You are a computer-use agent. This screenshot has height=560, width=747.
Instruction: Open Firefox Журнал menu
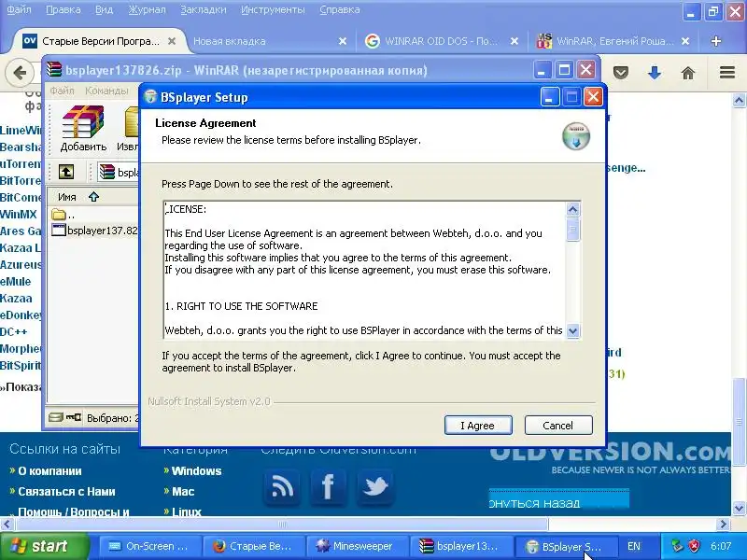[x=147, y=9]
